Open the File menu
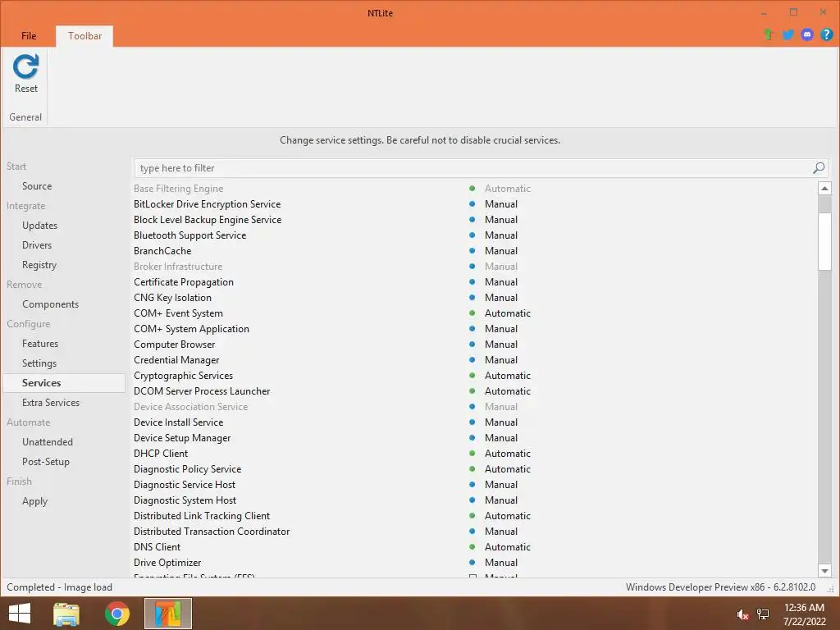The height and width of the screenshot is (630, 840). click(29, 36)
